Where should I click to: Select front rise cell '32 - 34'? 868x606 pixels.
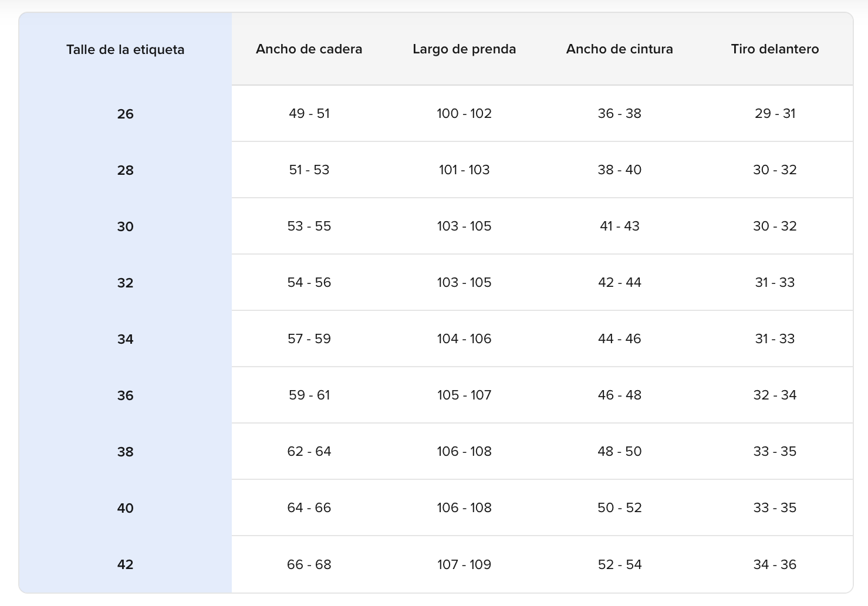coord(775,395)
